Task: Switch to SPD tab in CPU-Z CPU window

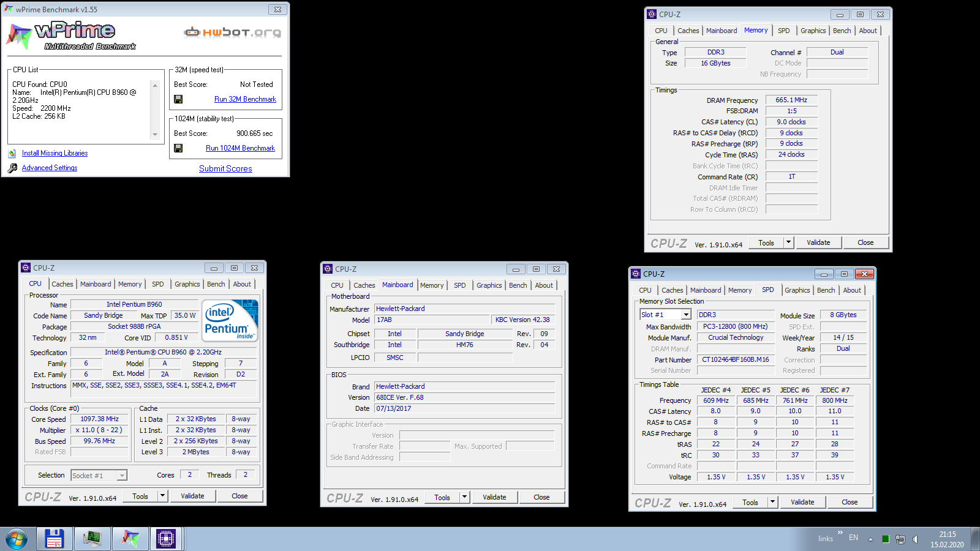Action: 158,284
